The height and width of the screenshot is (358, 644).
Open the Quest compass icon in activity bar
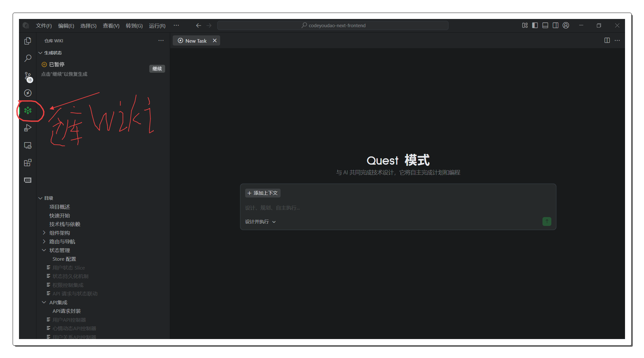coord(28,93)
